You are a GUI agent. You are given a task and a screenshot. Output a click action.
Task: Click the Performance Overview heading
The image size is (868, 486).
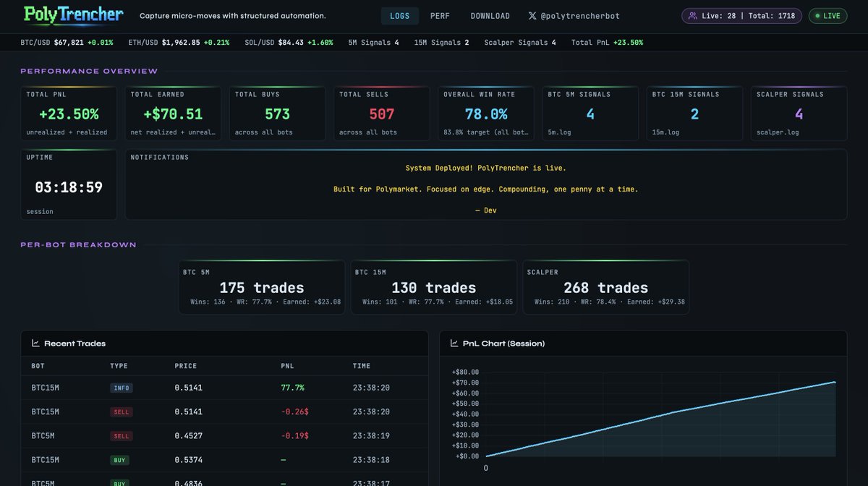pyautogui.click(x=89, y=71)
